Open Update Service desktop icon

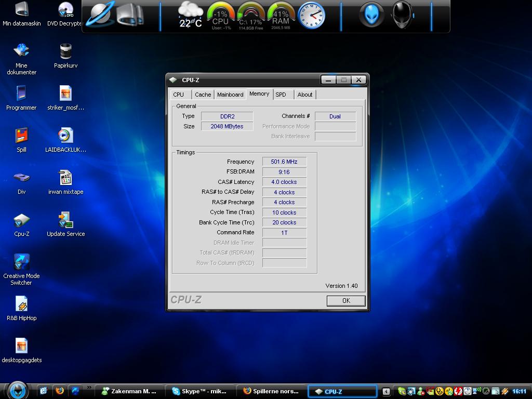coord(65,220)
